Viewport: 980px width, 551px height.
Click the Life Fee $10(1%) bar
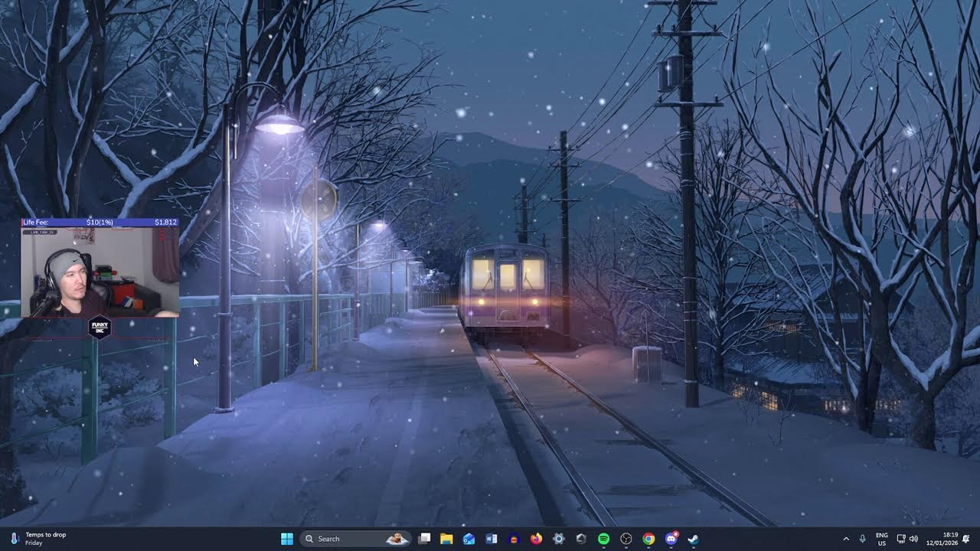click(x=100, y=222)
